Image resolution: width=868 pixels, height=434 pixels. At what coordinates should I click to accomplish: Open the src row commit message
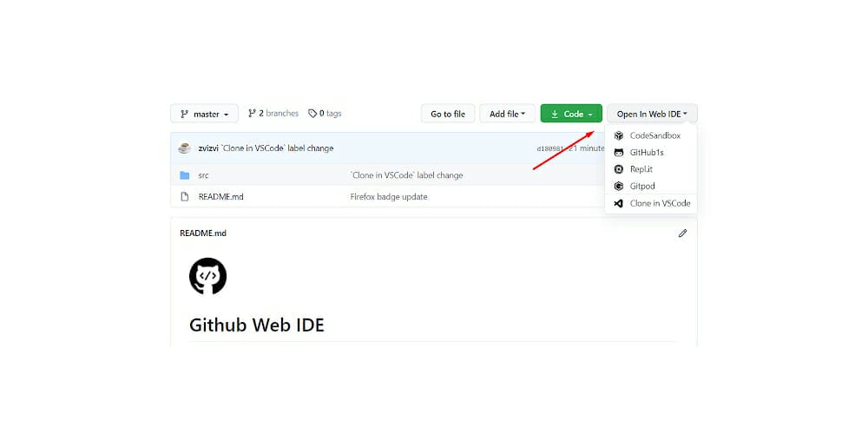coord(406,175)
